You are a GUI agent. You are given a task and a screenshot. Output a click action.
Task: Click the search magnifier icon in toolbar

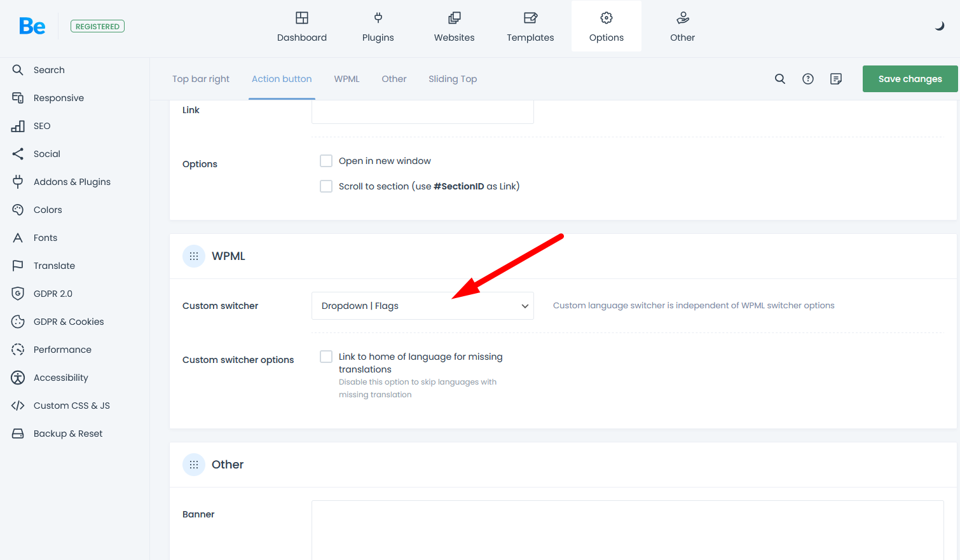780,79
